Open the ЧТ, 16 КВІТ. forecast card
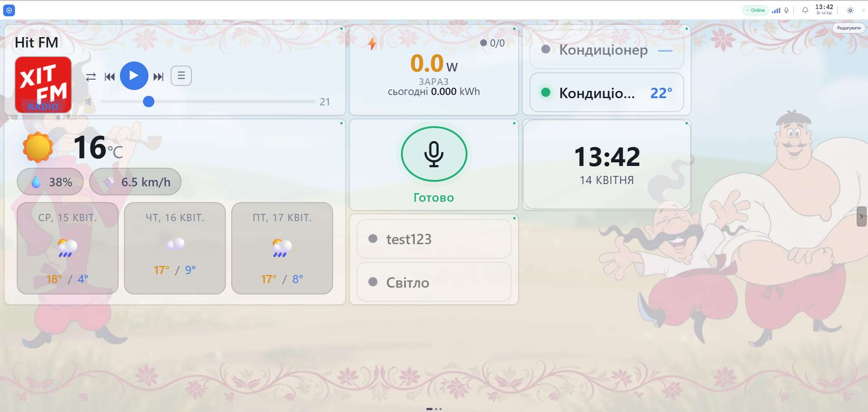Screen dimensions: 868x412 [x=175, y=248]
